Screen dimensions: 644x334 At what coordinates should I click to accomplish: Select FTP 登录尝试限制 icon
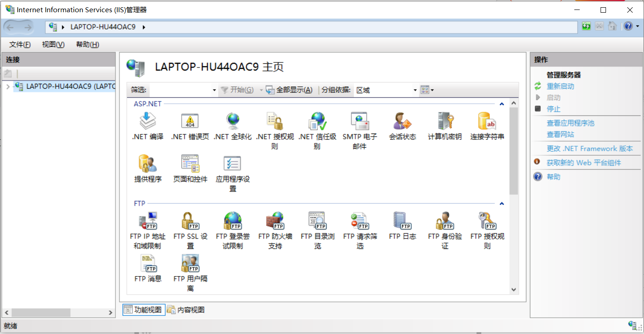coord(233,230)
